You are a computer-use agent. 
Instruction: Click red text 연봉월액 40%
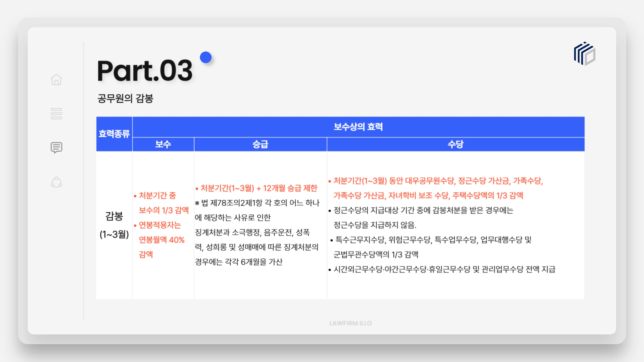tap(161, 240)
